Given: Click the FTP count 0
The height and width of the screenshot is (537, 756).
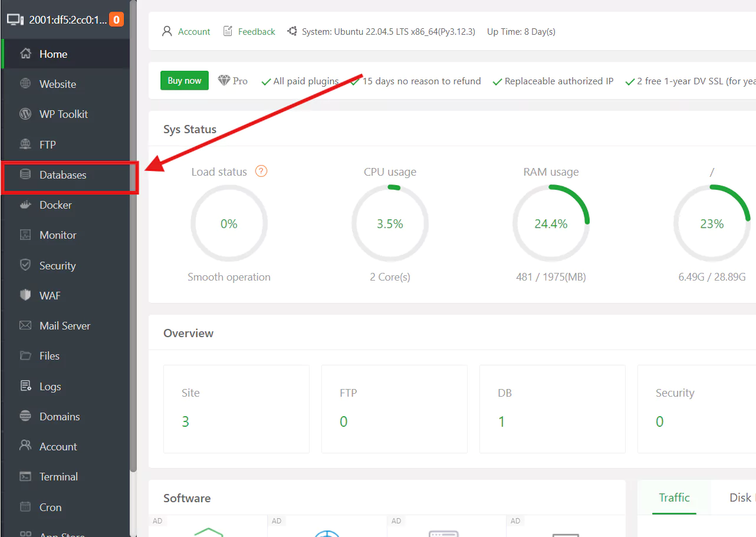Looking at the screenshot, I should (343, 421).
